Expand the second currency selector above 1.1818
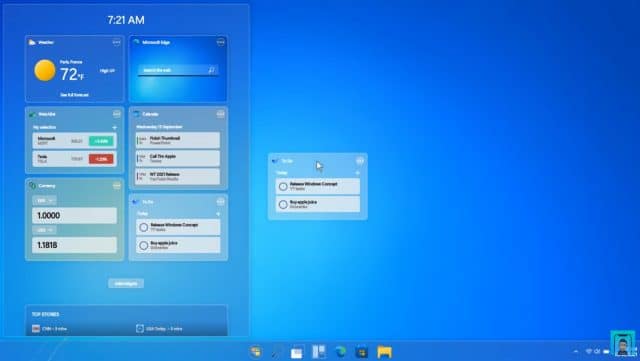 pos(44,230)
